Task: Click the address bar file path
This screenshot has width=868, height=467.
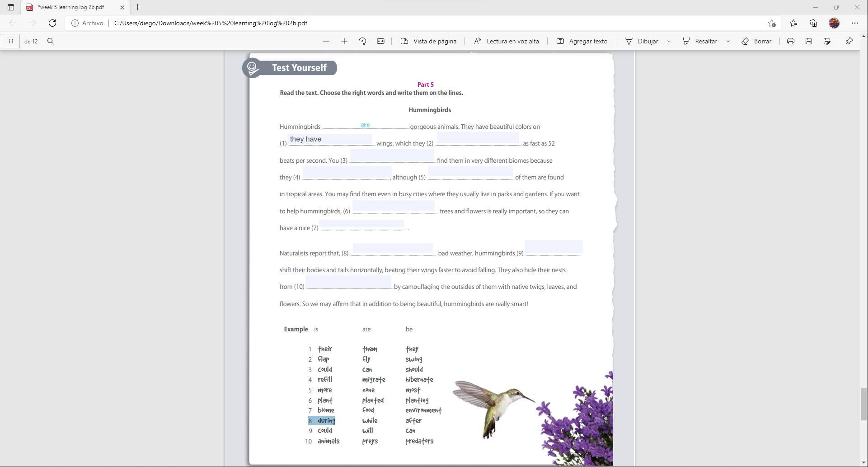Action: click(211, 23)
